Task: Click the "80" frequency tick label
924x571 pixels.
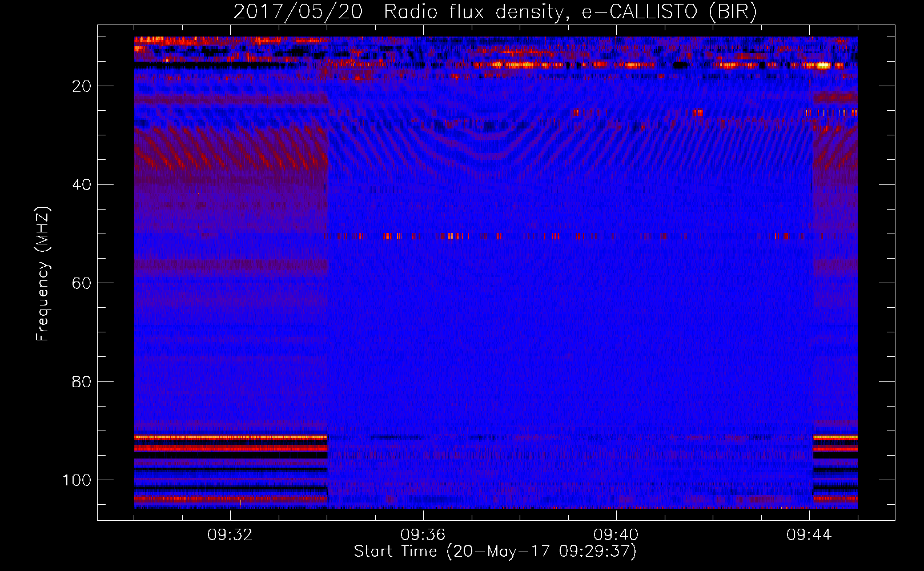Action: point(82,381)
